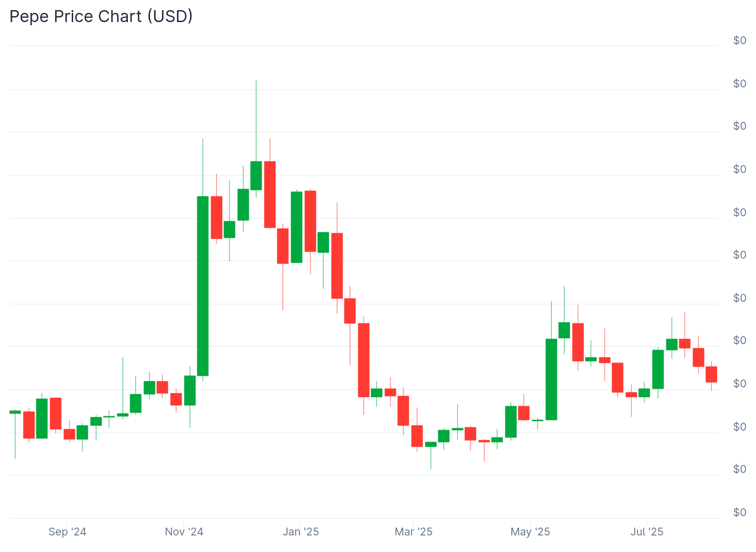This screenshot has height=552, width=756.
Task: Select the longest red candle body before Mar '25
Action: [x=364, y=360]
